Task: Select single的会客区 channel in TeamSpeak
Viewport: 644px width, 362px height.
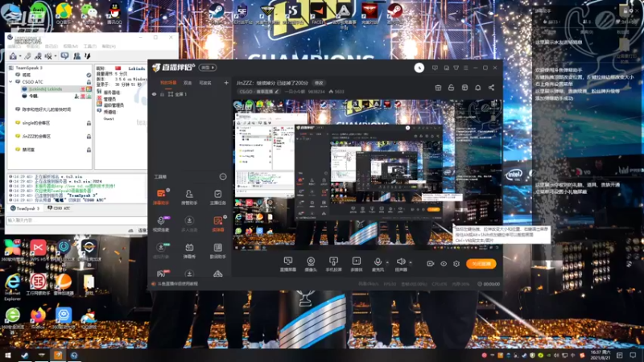Action: pyautogui.click(x=36, y=123)
